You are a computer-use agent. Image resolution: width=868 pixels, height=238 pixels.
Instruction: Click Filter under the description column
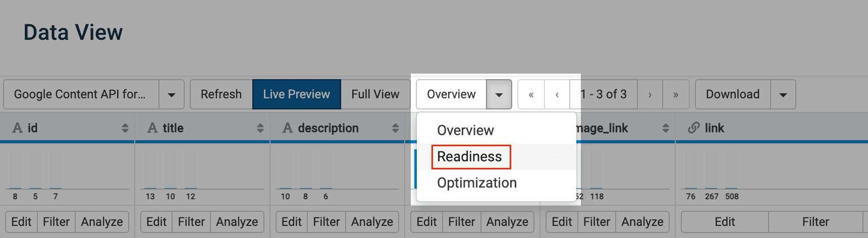coord(326,222)
